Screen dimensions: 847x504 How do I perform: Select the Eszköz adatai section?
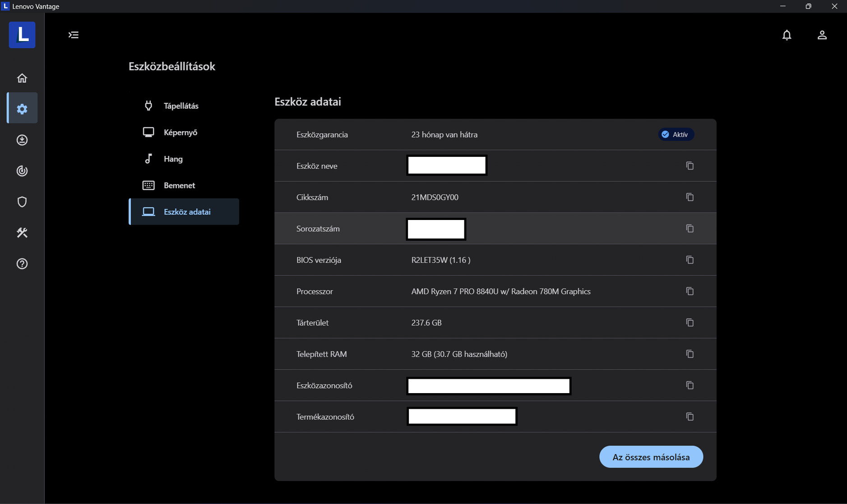point(184,211)
